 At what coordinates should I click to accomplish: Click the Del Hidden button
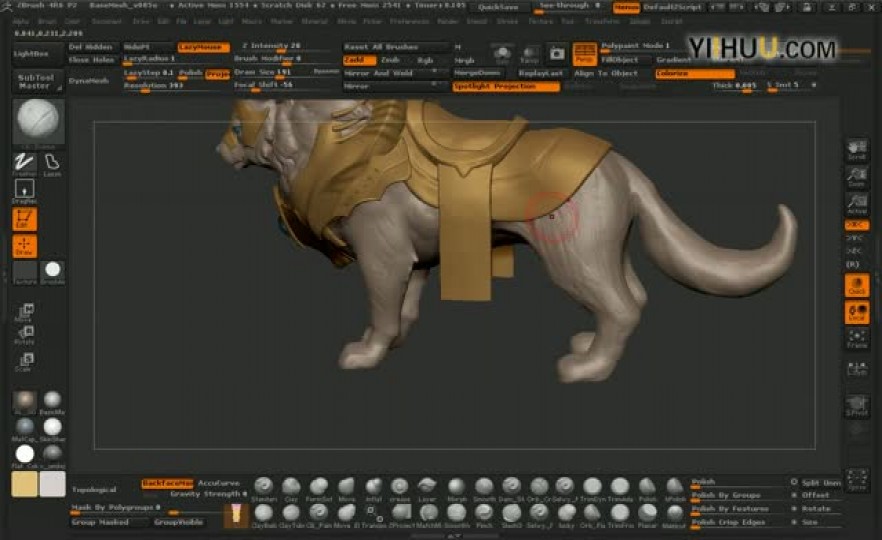tap(91, 47)
